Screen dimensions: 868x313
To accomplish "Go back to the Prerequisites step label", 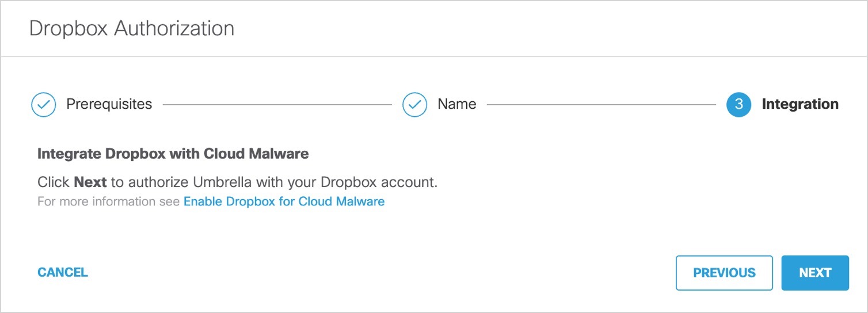I will 109,104.
